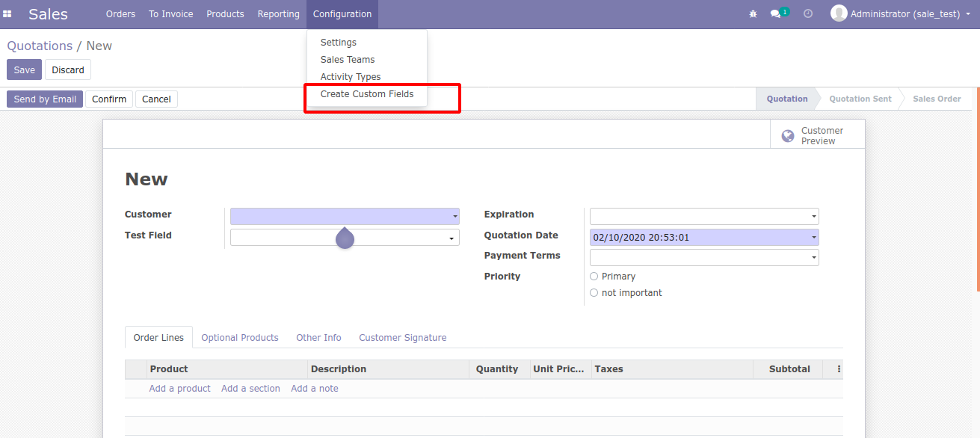Select the Primary priority radio button

pos(594,277)
